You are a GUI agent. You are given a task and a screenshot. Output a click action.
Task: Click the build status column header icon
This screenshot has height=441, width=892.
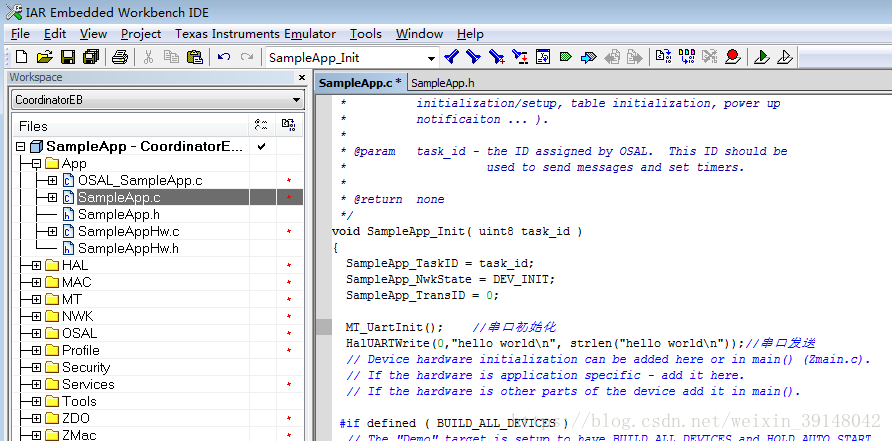[288, 126]
